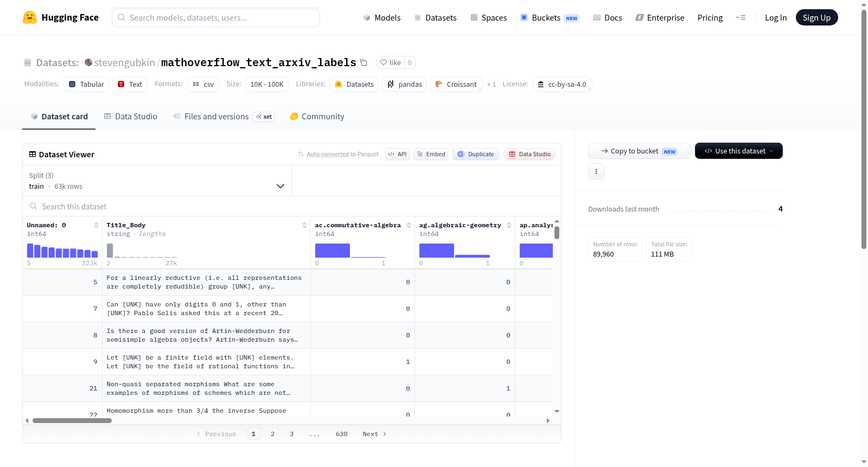The width and height of the screenshot is (868, 467).
Task: Select the row starting 'Non-quasi separated morphisms'
Action: point(288,388)
